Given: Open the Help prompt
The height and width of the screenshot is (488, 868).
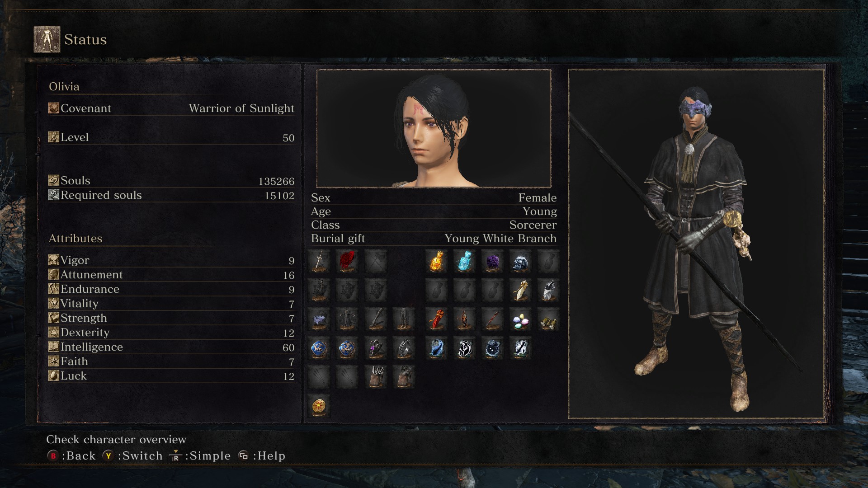Looking at the screenshot, I should click(x=262, y=455).
